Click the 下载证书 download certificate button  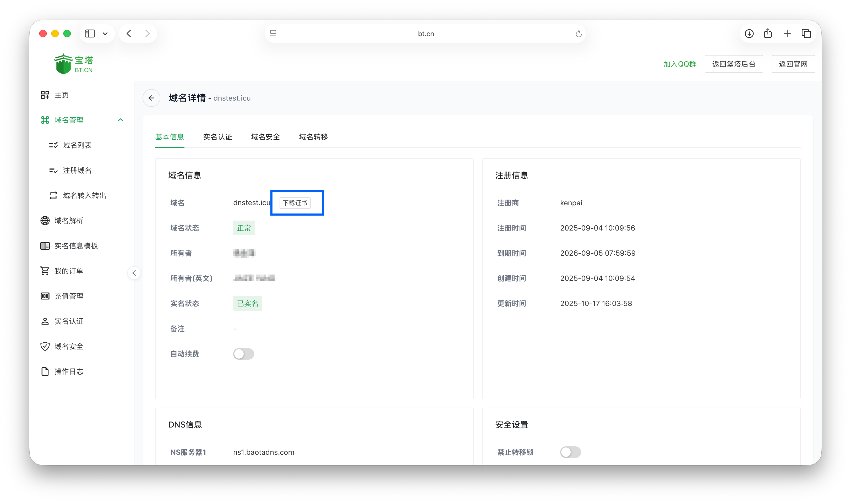[x=296, y=203]
